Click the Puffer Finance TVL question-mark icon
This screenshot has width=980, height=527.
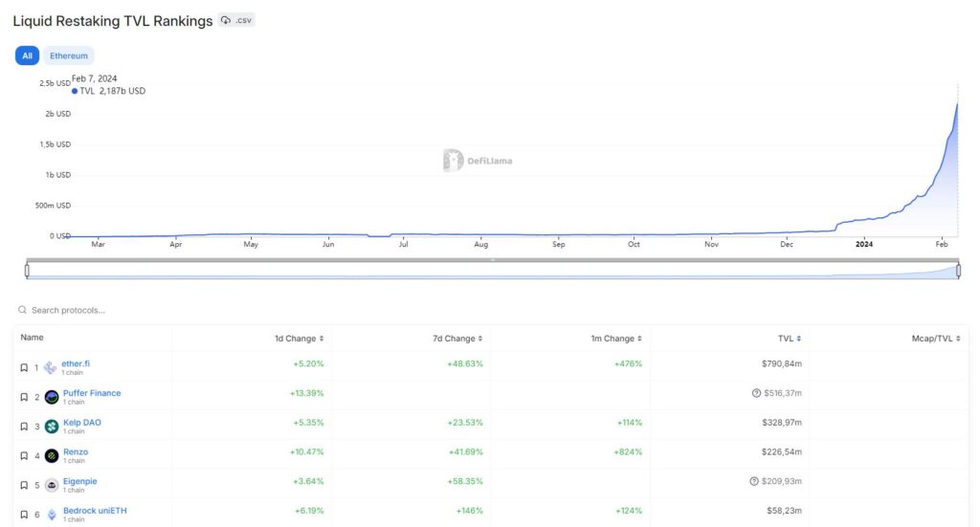pos(756,393)
